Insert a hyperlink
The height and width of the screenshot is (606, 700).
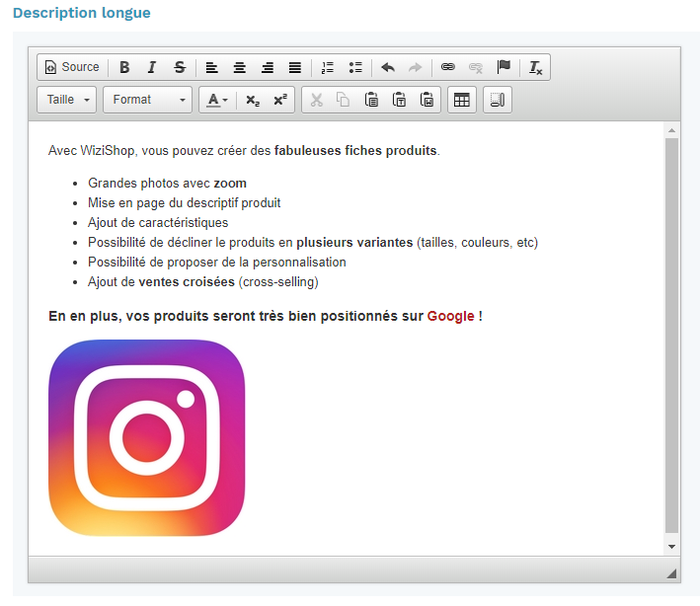(x=448, y=67)
